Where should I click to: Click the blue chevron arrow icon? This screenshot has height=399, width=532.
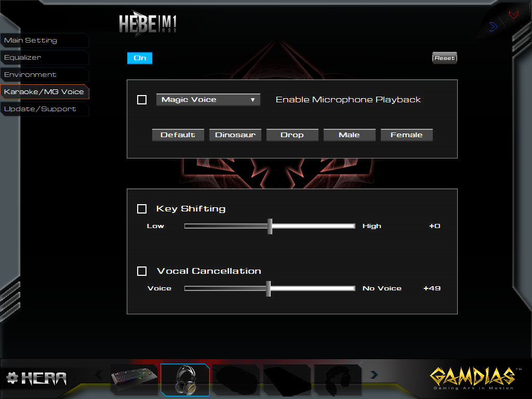pos(494,27)
